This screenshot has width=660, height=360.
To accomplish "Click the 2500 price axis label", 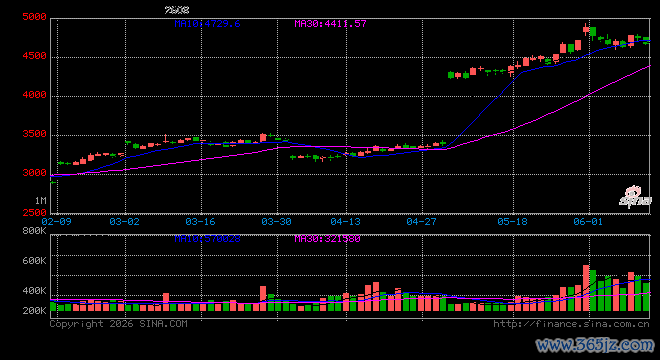I will point(35,213).
